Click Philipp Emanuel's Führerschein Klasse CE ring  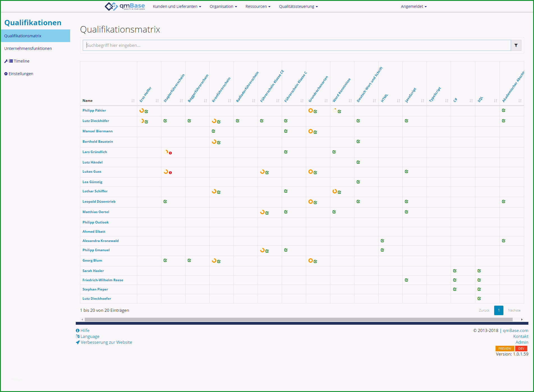point(262,250)
